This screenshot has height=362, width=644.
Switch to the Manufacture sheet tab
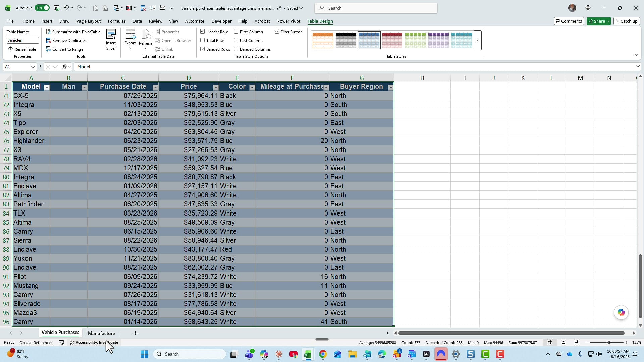click(x=101, y=333)
